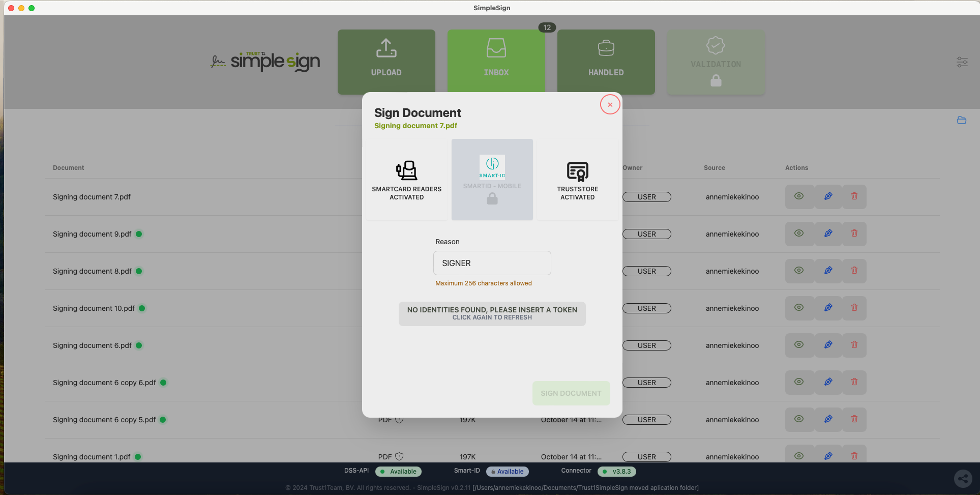View Signing document 8.pdf with eye icon
Screen dimensions: 980x495
(799, 271)
